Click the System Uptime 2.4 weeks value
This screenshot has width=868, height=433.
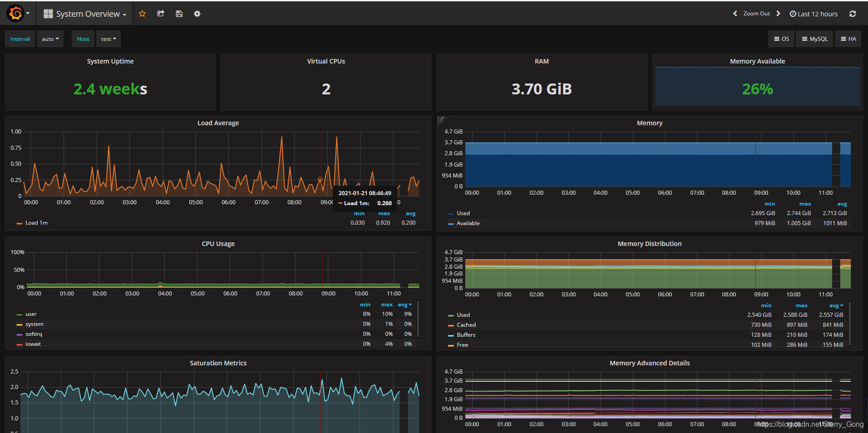pos(110,89)
